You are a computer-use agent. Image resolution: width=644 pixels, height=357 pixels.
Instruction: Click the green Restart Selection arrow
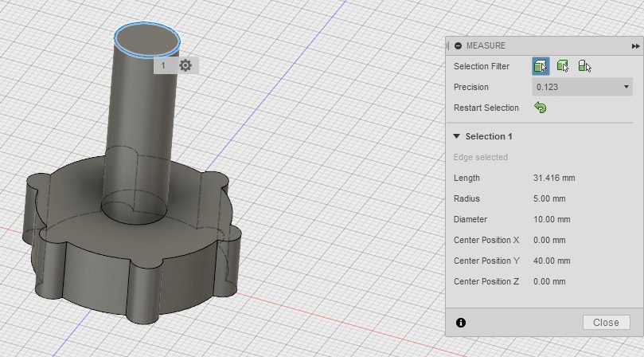tap(541, 108)
